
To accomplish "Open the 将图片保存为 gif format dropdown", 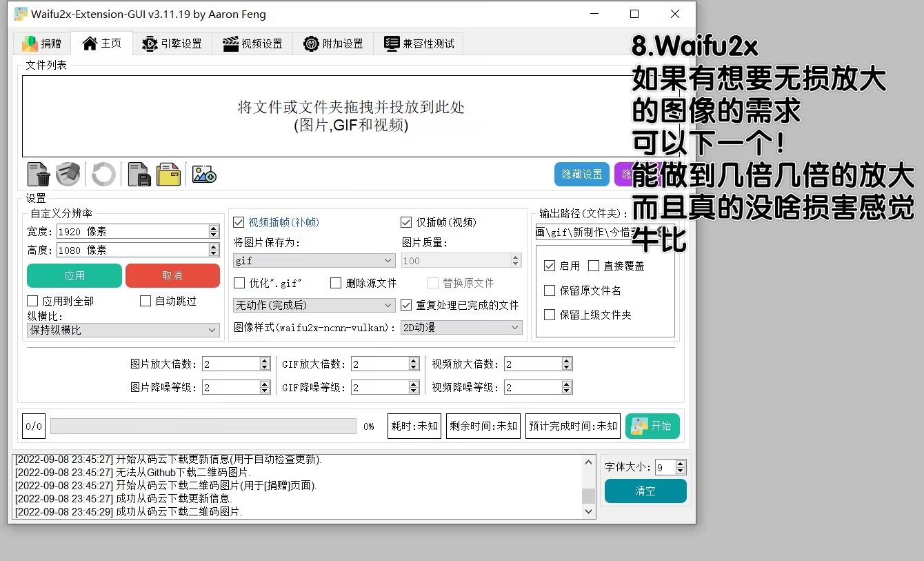I will (314, 261).
